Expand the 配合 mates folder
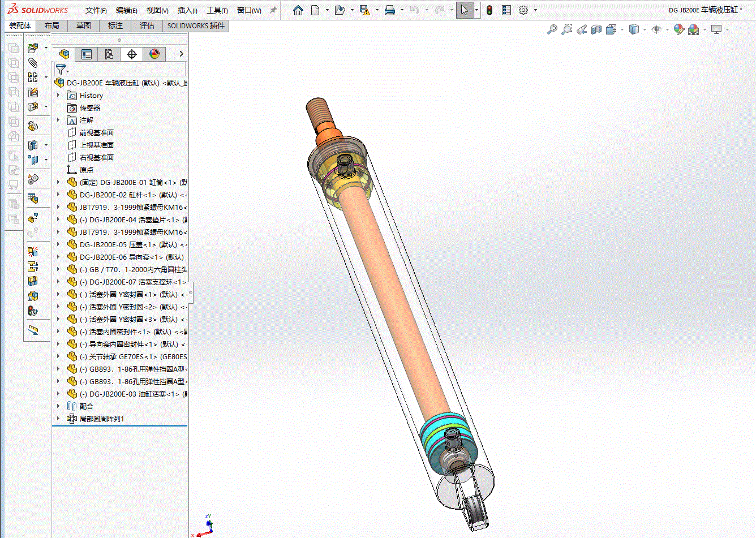The height and width of the screenshot is (538, 756). [58, 406]
